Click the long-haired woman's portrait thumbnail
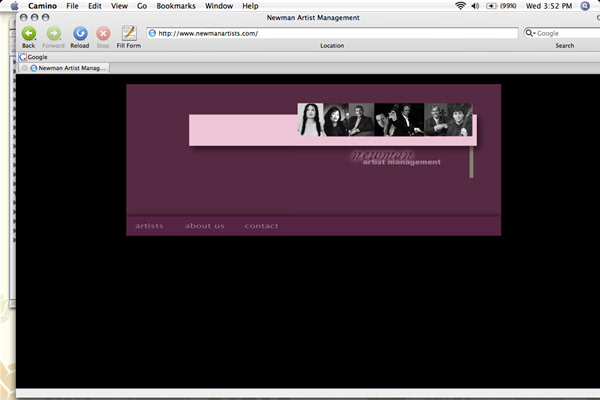The height and width of the screenshot is (400, 600). tap(310, 119)
